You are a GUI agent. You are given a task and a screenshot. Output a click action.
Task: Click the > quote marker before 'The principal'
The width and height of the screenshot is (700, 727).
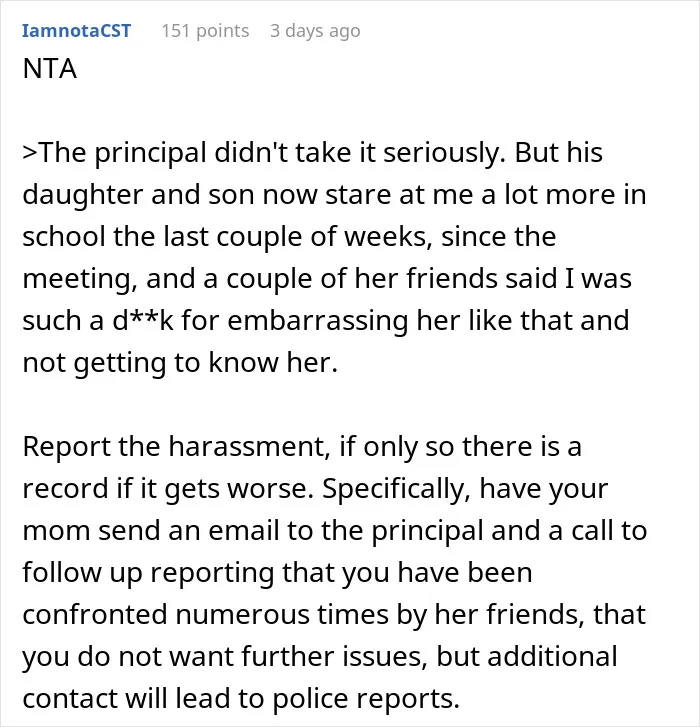click(30, 153)
